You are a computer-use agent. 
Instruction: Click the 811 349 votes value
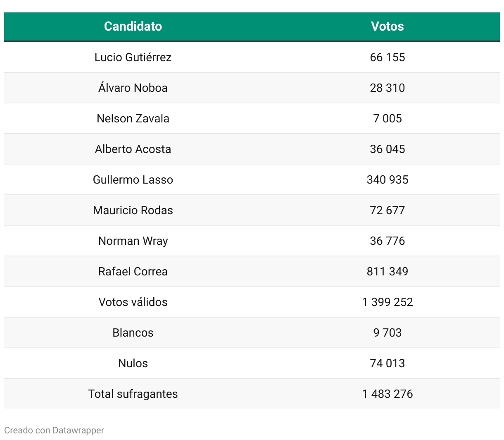pyautogui.click(x=387, y=271)
